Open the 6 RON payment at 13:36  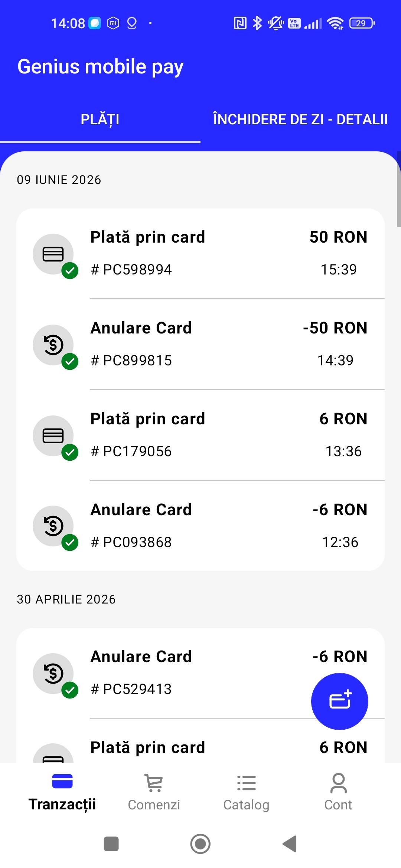point(200,435)
